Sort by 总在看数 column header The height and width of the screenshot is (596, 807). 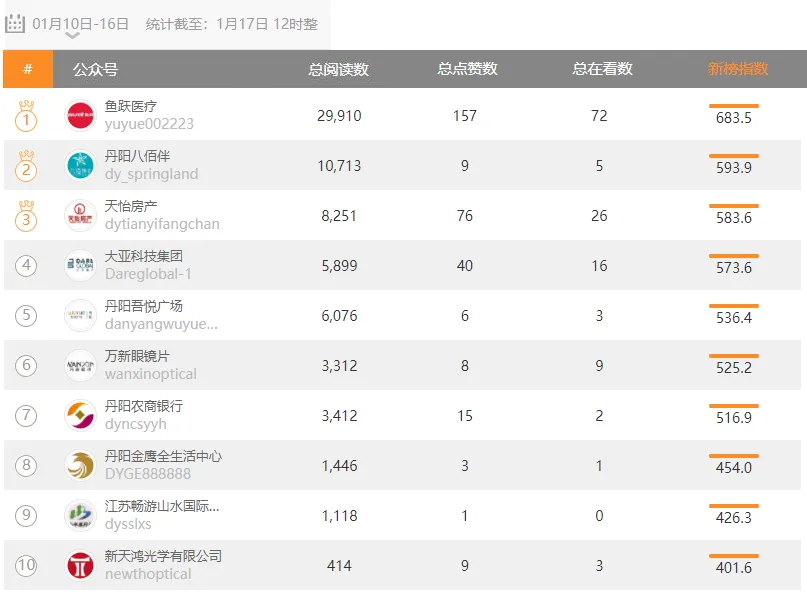coord(602,69)
